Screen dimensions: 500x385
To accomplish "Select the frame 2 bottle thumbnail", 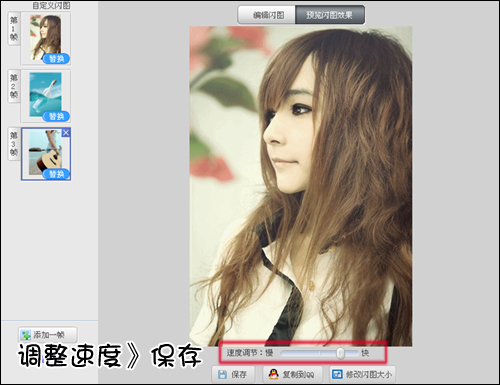I will [x=46, y=95].
